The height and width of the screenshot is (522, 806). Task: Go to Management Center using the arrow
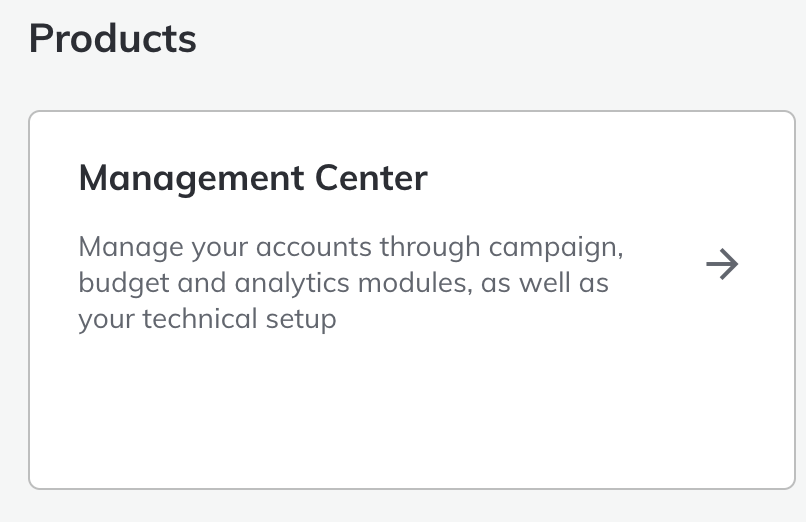point(722,265)
